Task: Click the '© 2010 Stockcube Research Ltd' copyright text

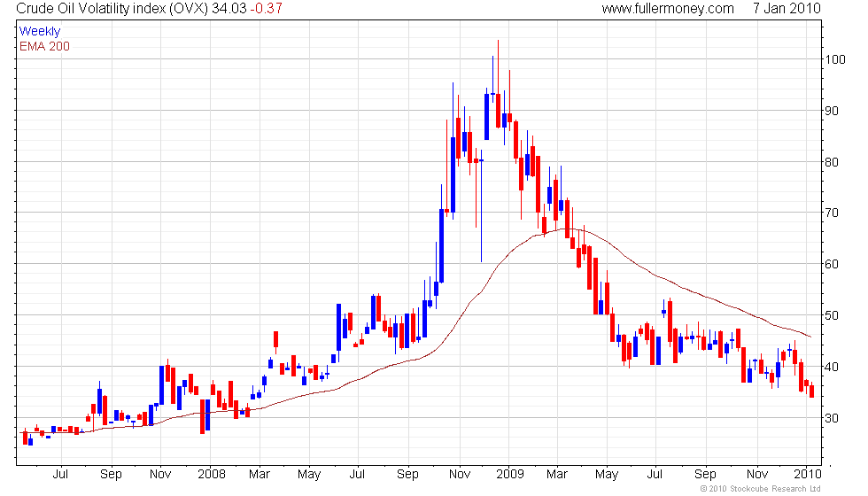Action: click(761, 489)
